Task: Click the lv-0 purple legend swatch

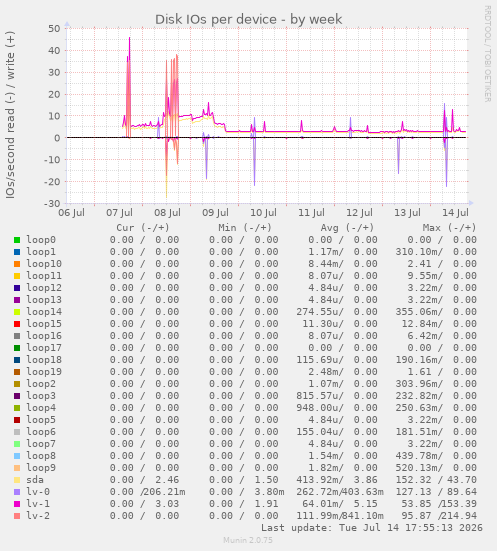Action: pyautogui.click(x=17, y=492)
